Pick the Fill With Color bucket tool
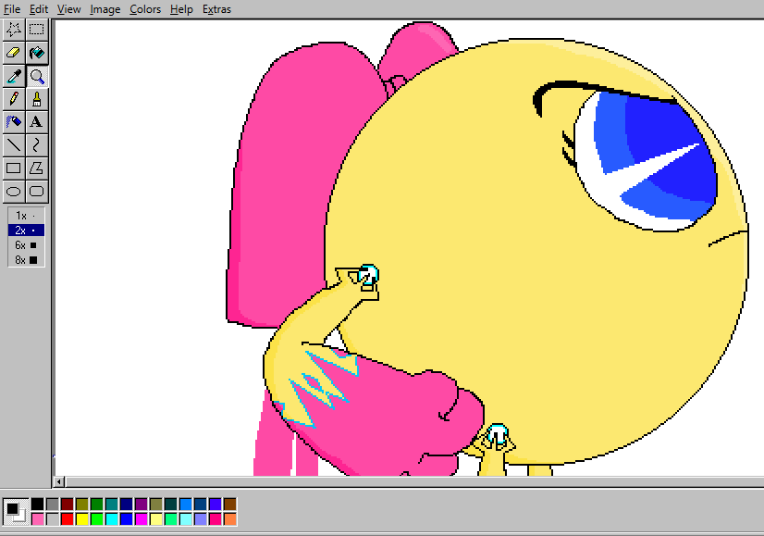764x536 pixels. pyautogui.click(x=37, y=53)
